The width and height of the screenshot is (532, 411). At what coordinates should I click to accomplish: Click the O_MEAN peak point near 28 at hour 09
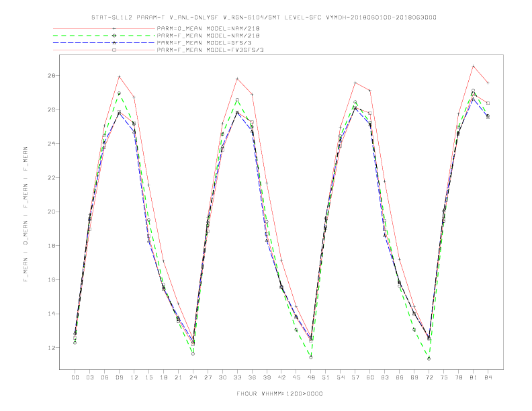119,77
